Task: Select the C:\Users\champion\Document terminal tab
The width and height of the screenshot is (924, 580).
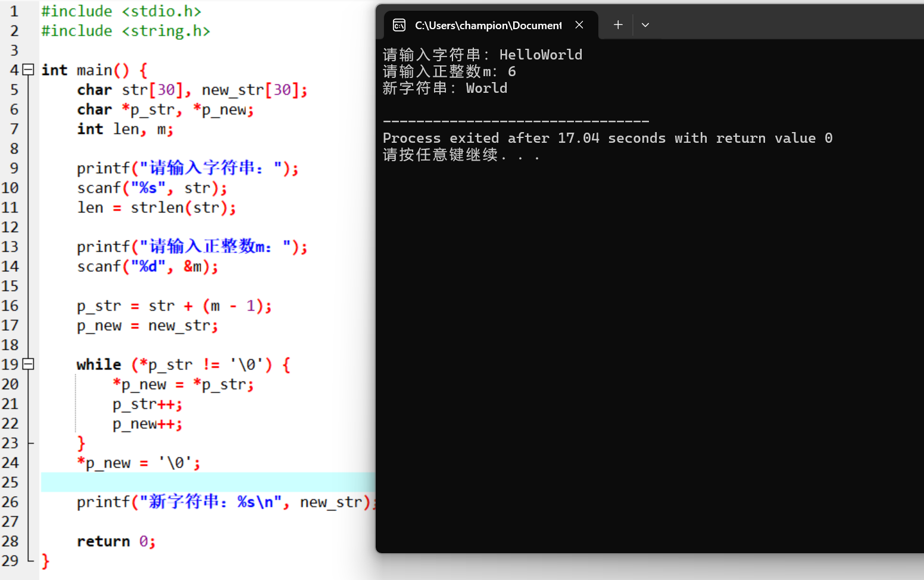Action: [x=491, y=25]
